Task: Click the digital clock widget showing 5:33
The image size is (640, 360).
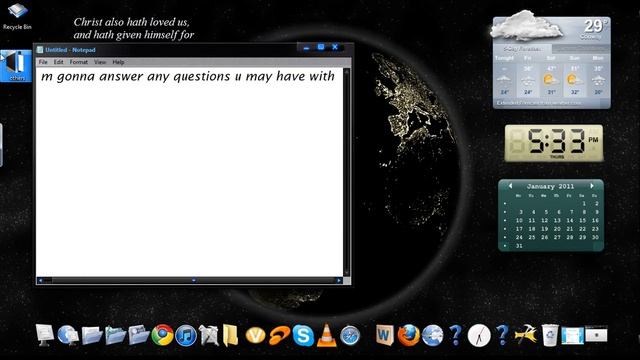Action: click(554, 143)
